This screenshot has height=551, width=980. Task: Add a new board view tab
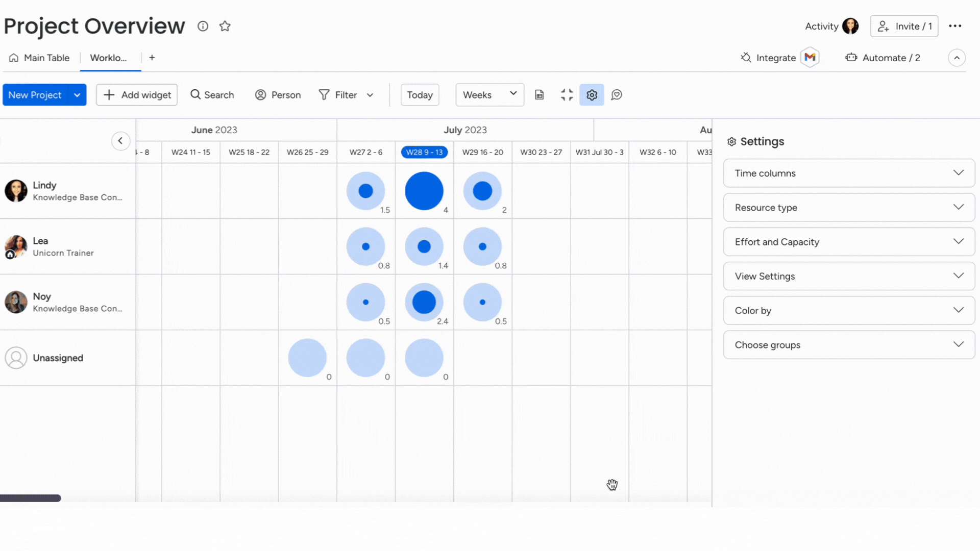(152, 58)
